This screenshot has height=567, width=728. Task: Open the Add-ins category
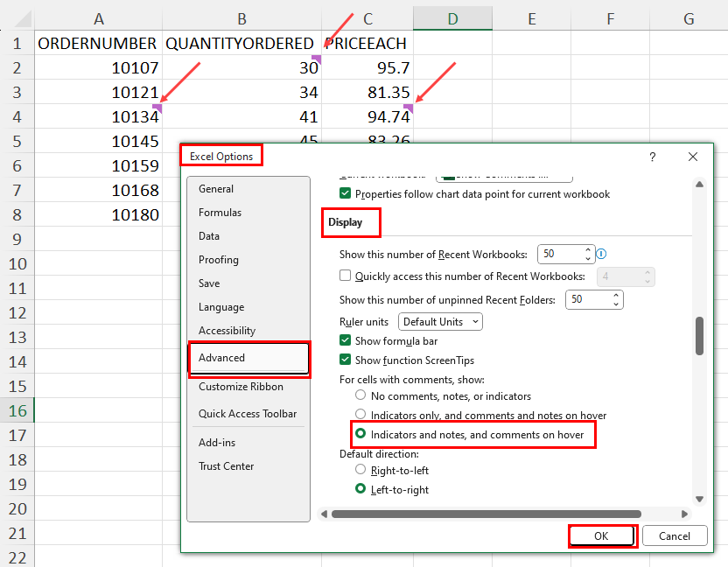click(248, 443)
